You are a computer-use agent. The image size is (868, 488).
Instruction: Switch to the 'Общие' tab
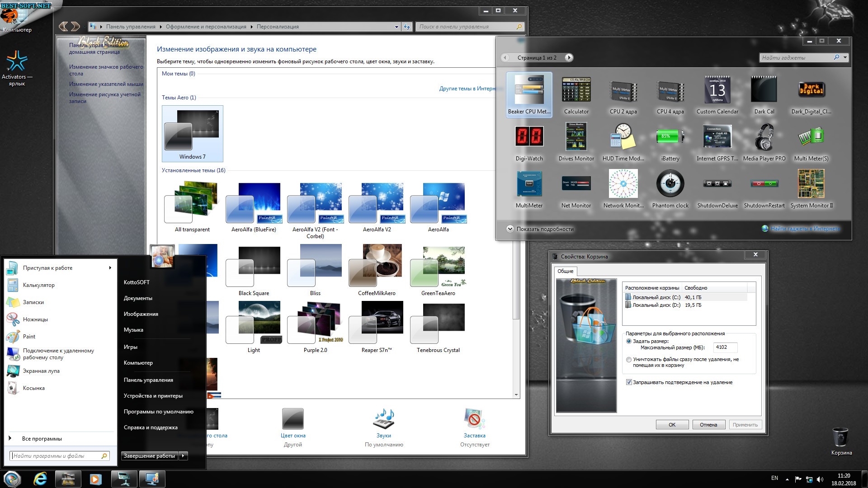[565, 271]
